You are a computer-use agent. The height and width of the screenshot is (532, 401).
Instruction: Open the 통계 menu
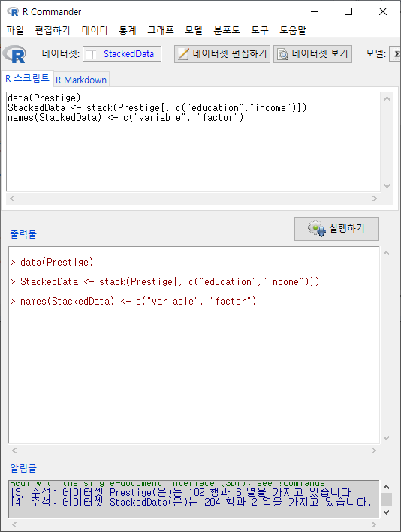tap(128, 30)
